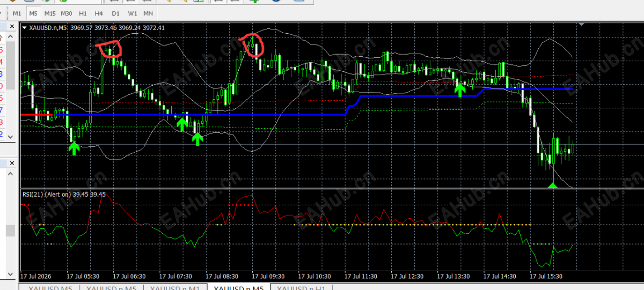Click the lower left panel scrollbar thumb
The width and height of the screenshot is (644, 290).
[10, 230]
